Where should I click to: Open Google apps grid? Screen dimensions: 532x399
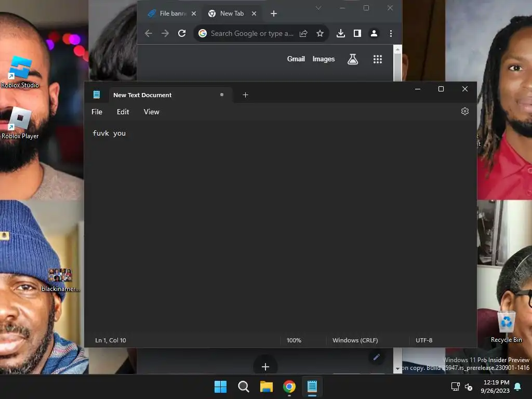coord(378,59)
